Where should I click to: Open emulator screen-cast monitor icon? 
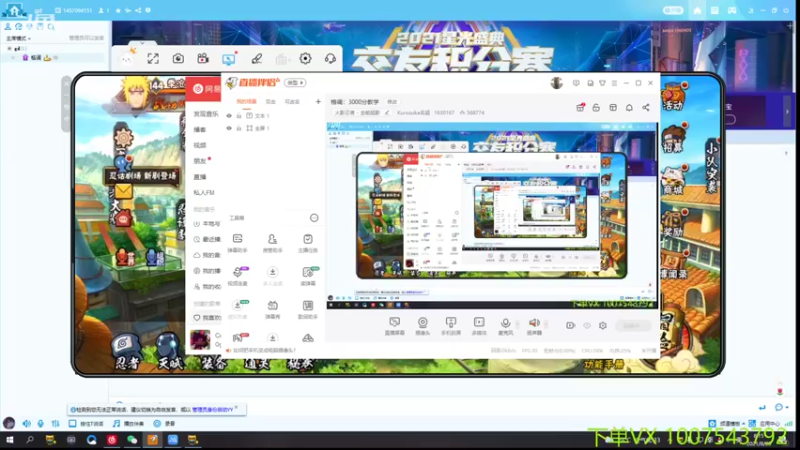229,59
